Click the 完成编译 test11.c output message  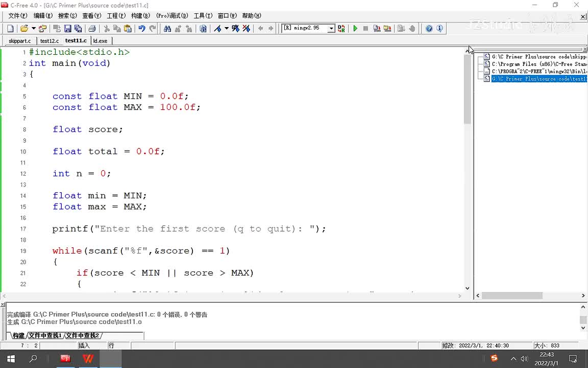click(x=107, y=315)
